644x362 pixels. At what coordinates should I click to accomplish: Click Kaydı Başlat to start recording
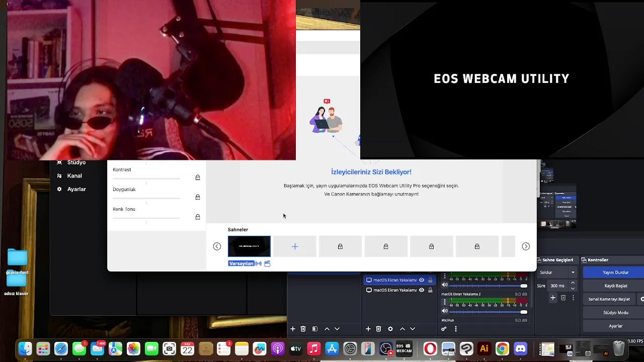pos(615,286)
